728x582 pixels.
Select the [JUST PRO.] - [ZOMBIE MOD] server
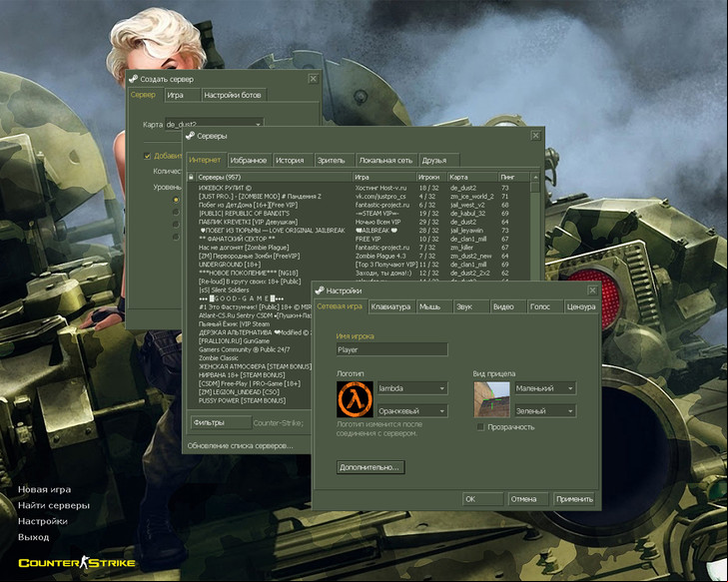pyautogui.click(x=359, y=197)
